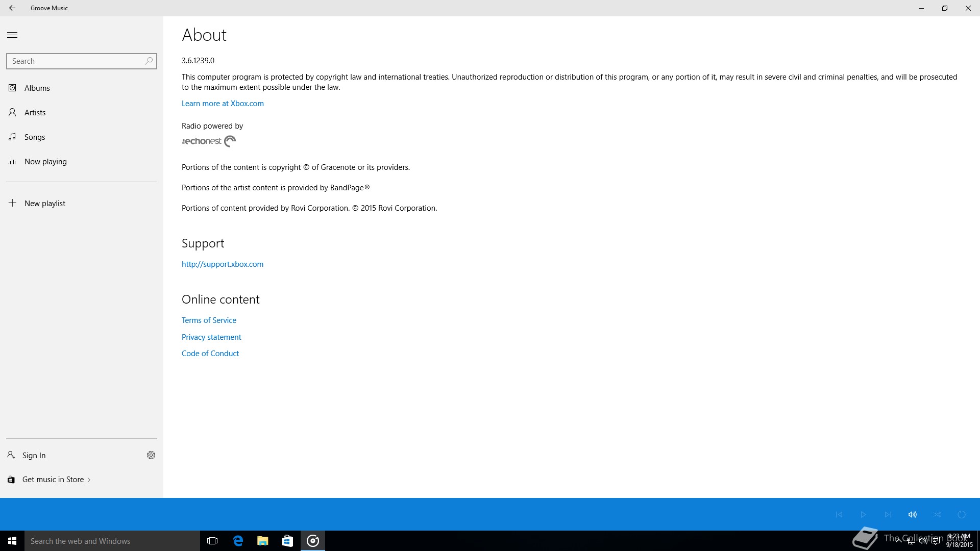Open http://support.xbox.com link

pyautogui.click(x=223, y=264)
